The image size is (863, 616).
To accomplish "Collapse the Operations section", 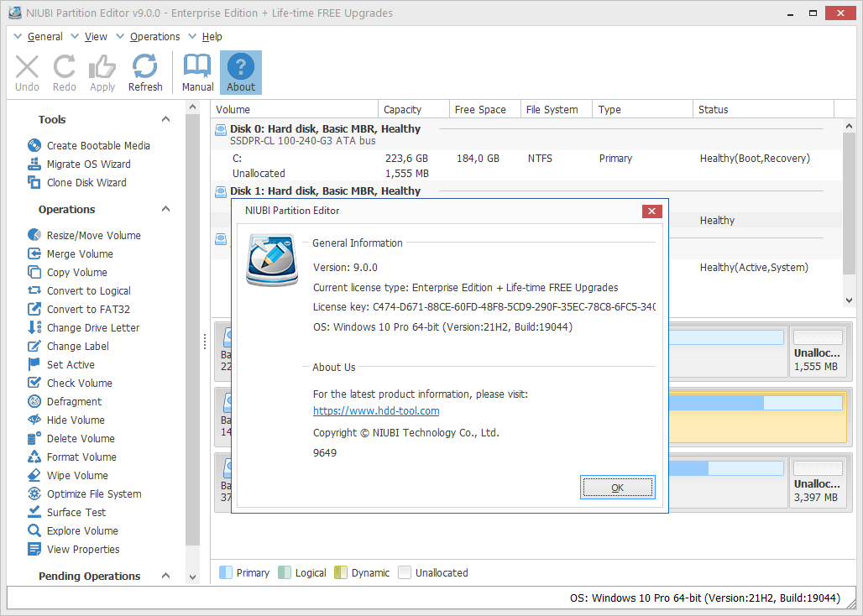I will (x=165, y=209).
